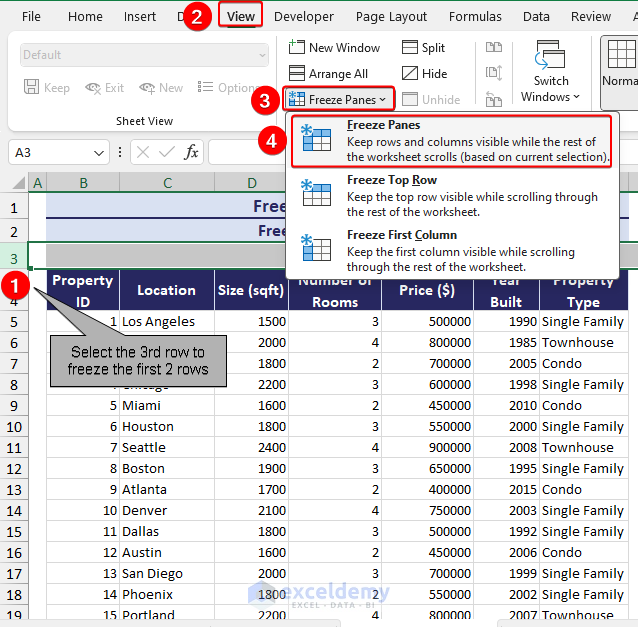Click Synchronous Scrolling icon
This screenshot has height=627, width=638.
coord(494,73)
